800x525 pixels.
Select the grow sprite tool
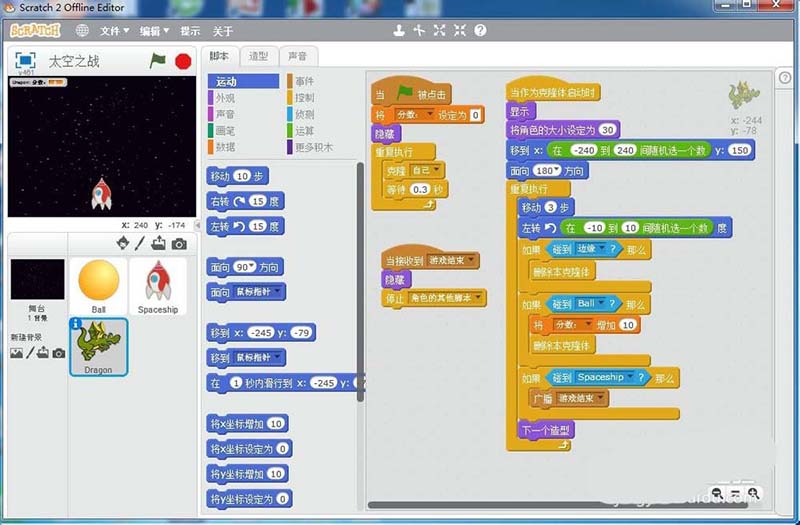click(x=439, y=31)
